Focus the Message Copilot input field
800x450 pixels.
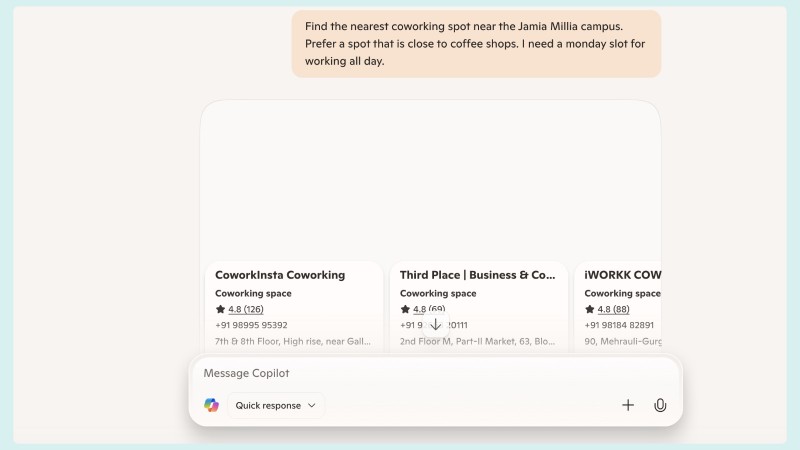[436, 373]
